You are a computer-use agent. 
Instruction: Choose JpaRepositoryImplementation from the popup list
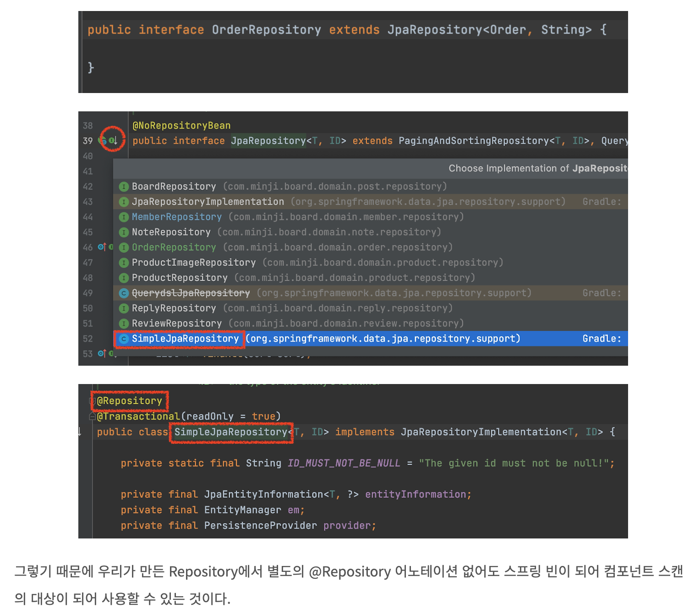pyautogui.click(x=208, y=202)
